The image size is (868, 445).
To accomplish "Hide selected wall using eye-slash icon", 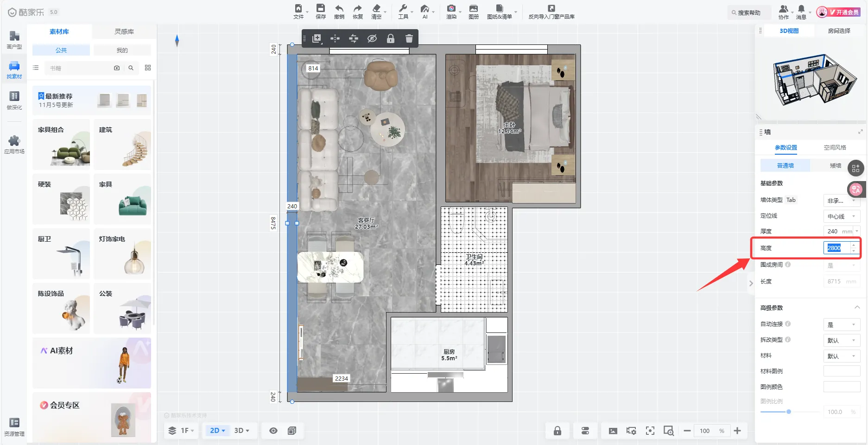I will (372, 38).
